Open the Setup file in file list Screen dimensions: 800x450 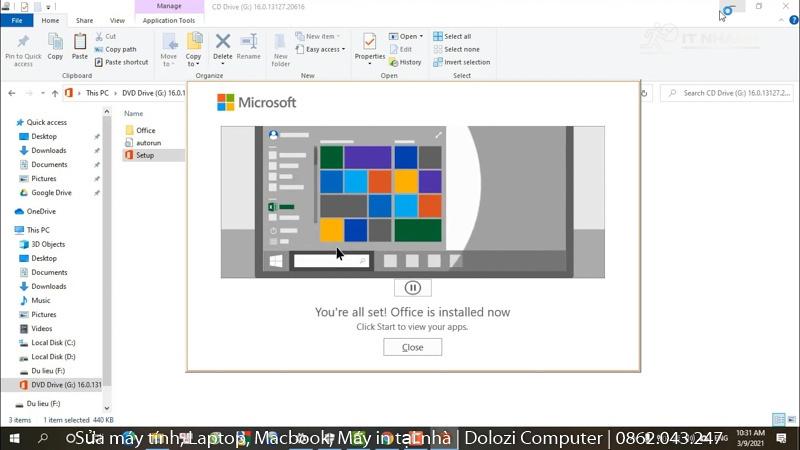pyautogui.click(x=145, y=156)
